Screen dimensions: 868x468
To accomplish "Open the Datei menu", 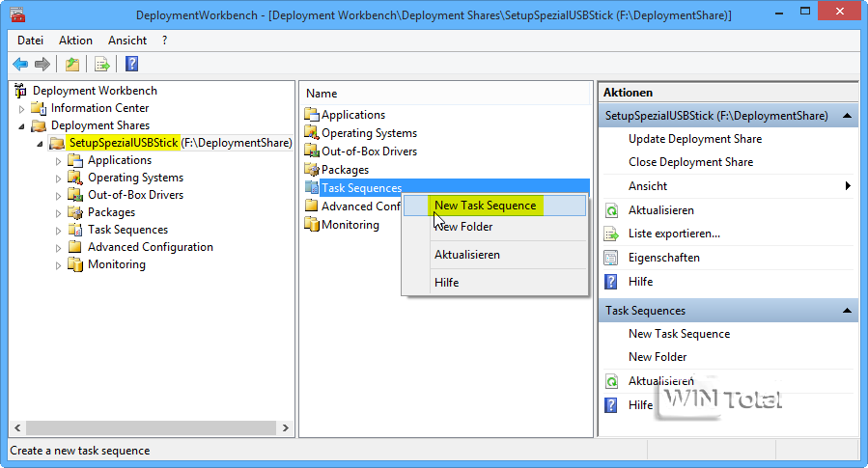I will 31,41.
